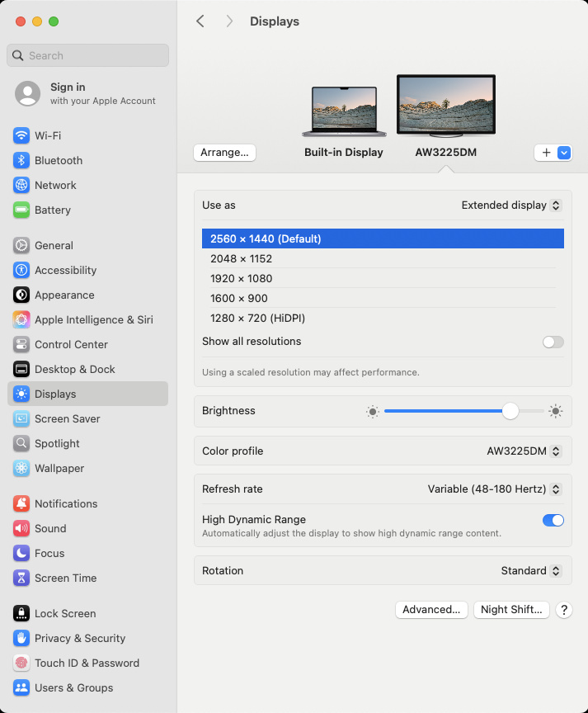The height and width of the screenshot is (713, 588).
Task: Click the Spotlight magnifier icon in sidebar
Action: [x=21, y=443]
